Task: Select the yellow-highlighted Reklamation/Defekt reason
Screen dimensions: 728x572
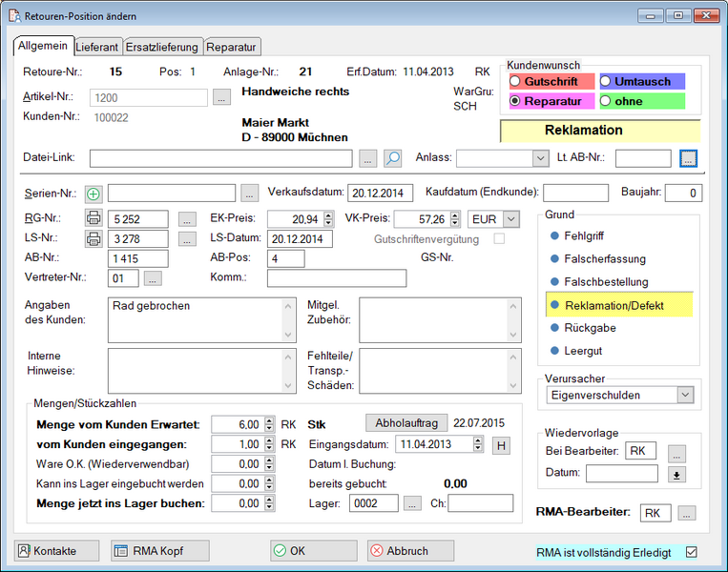Action: coord(614,305)
